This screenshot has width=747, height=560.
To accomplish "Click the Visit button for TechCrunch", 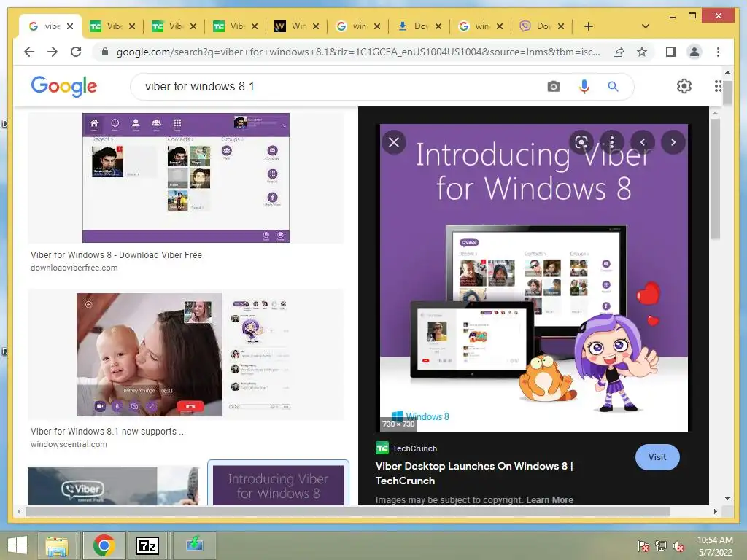I will [657, 457].
